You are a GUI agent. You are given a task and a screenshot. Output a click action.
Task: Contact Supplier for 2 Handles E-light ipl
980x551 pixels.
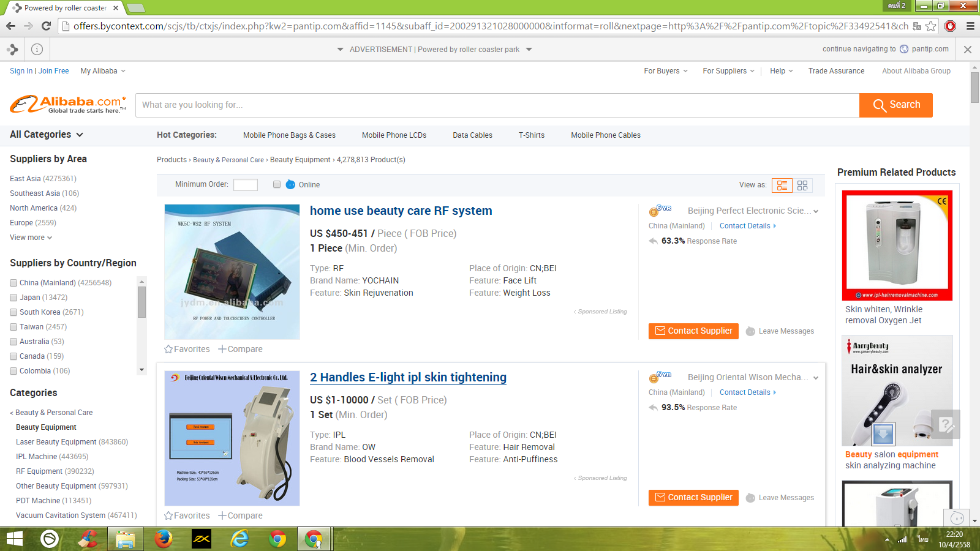[x=693, y=498]
